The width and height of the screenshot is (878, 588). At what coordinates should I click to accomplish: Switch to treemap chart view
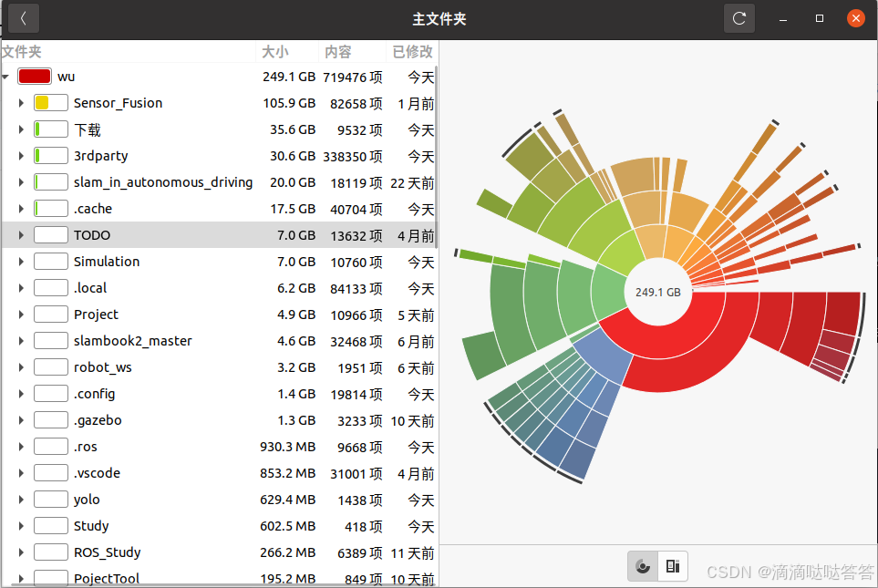click(673, 566)
